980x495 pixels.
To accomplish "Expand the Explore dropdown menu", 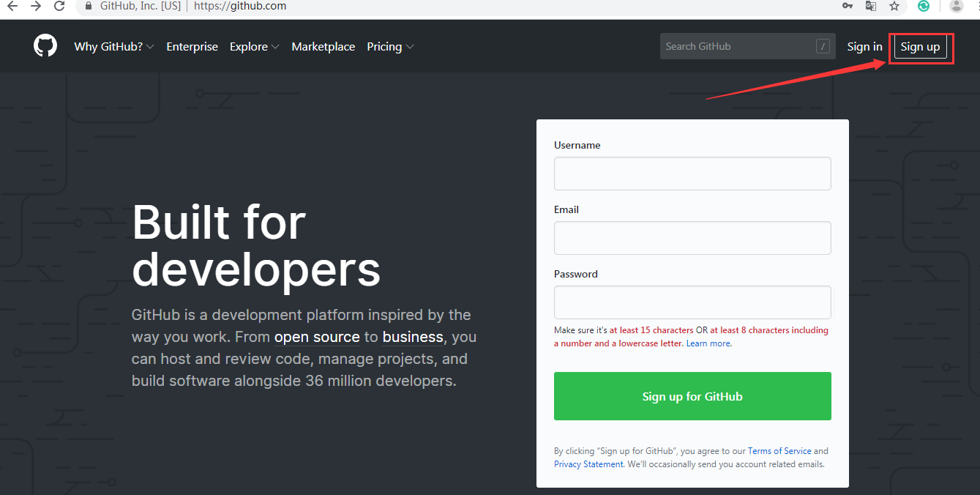I will click(254, 46).
